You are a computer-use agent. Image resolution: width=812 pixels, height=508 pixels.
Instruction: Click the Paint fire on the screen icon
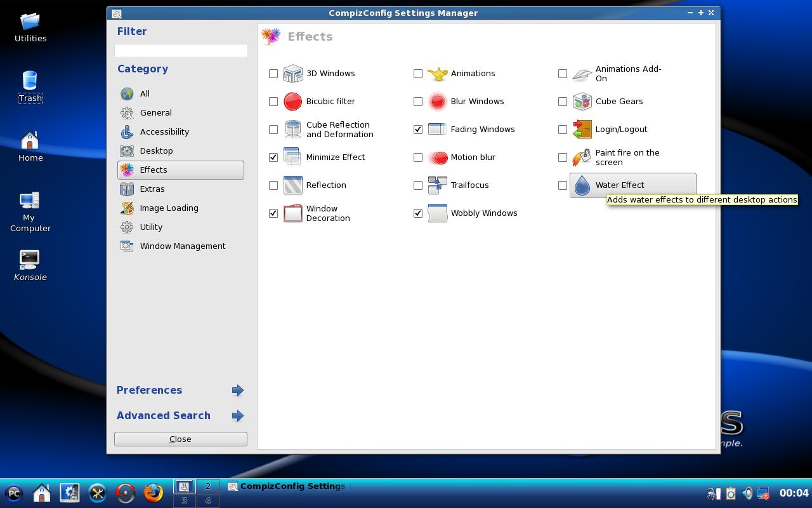point(582,157)
